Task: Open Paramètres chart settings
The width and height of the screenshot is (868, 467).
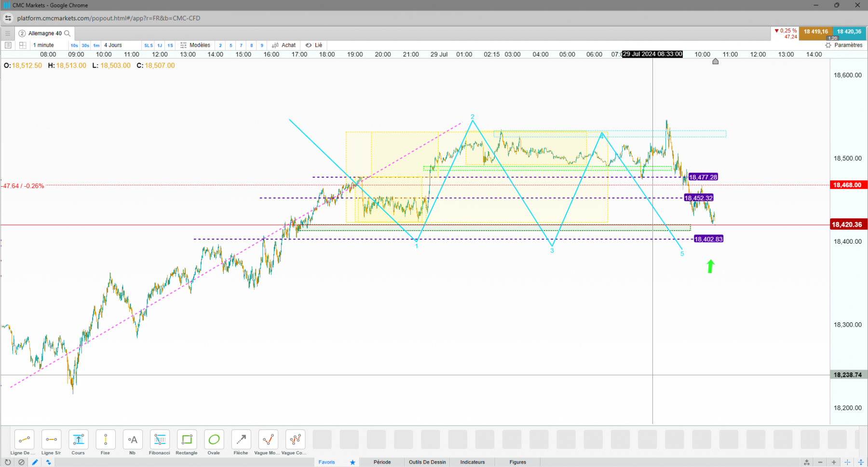Action: pos(844,45)
